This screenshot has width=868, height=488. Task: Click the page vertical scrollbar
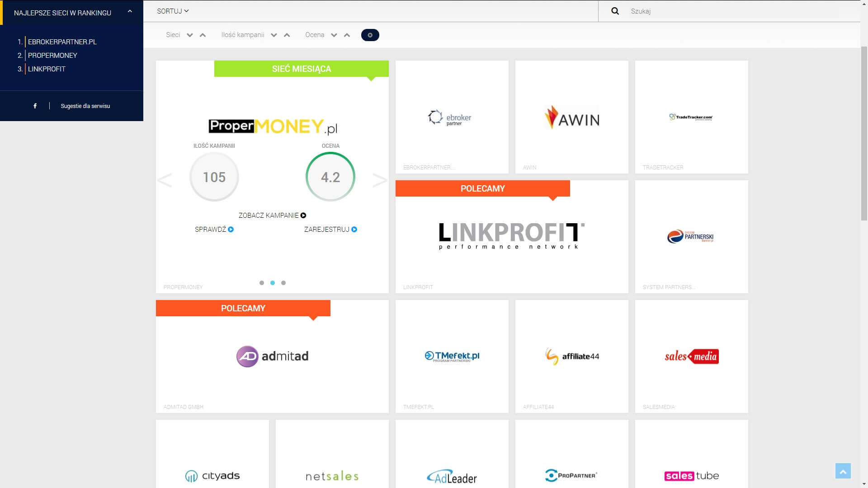coord(864,133)
